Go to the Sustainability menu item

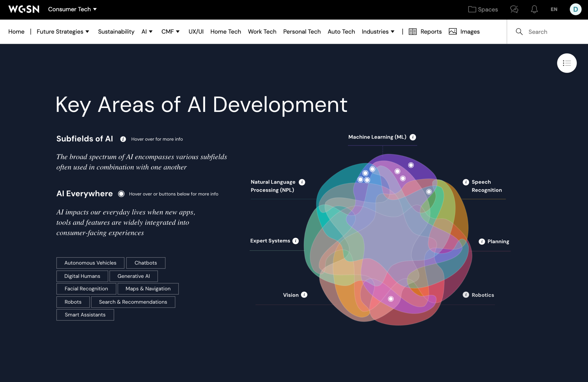tap(116, 32)
